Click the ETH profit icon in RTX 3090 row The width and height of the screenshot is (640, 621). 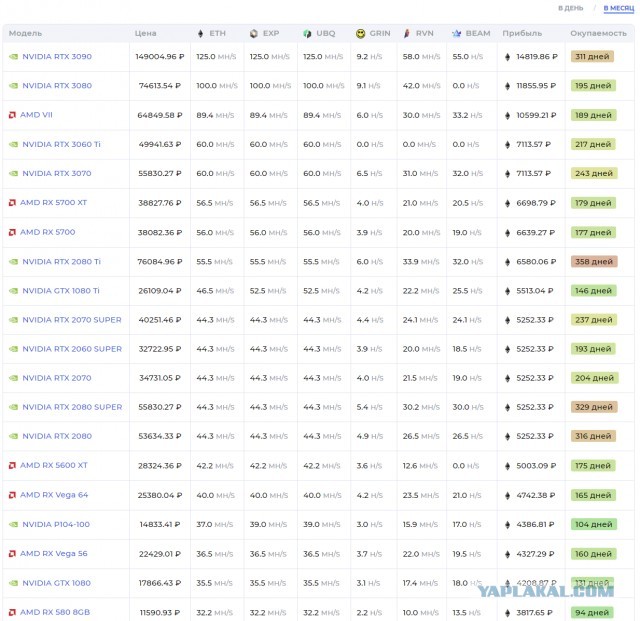tap(507, 57)
